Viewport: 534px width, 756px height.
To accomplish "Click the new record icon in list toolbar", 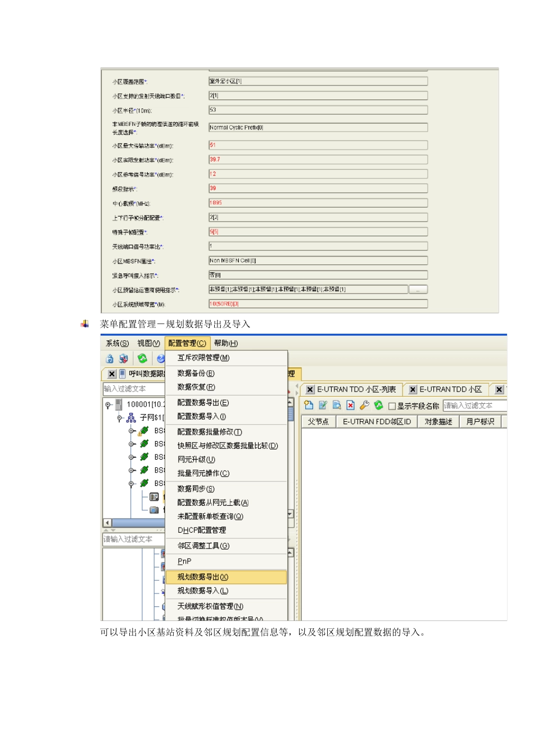I will coord(309,405).
